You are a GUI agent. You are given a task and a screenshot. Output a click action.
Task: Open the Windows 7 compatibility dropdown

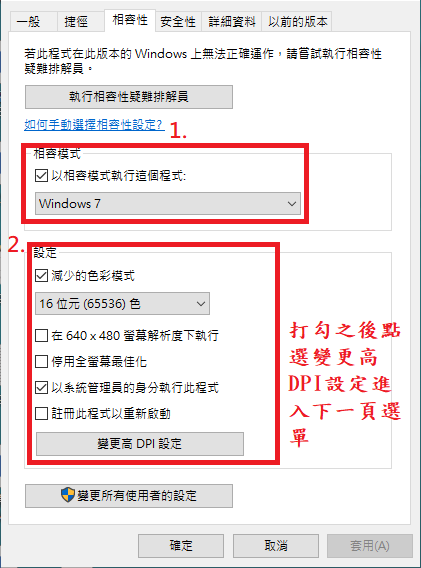tap(168, 204)
